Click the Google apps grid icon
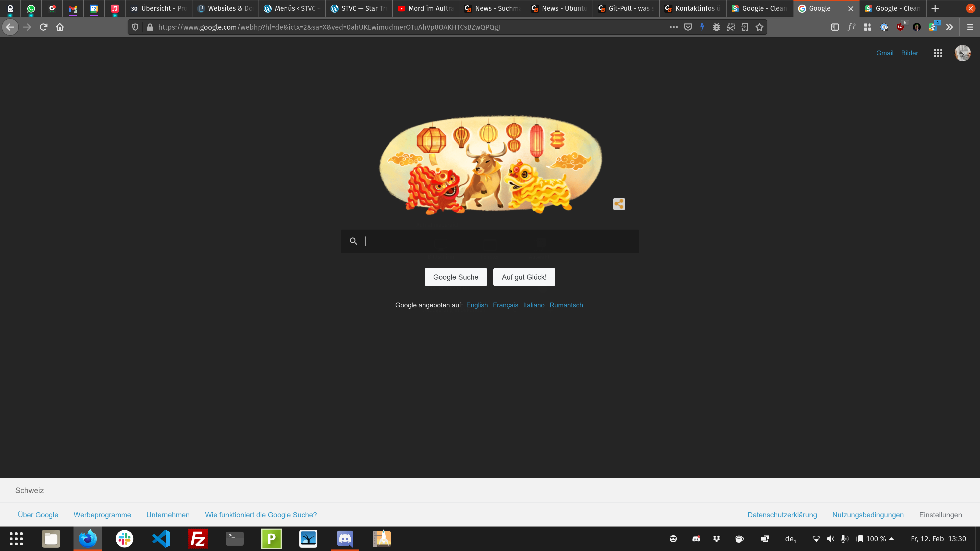The height and width of the screenshot is (551, 980). (x=938, y=53)
